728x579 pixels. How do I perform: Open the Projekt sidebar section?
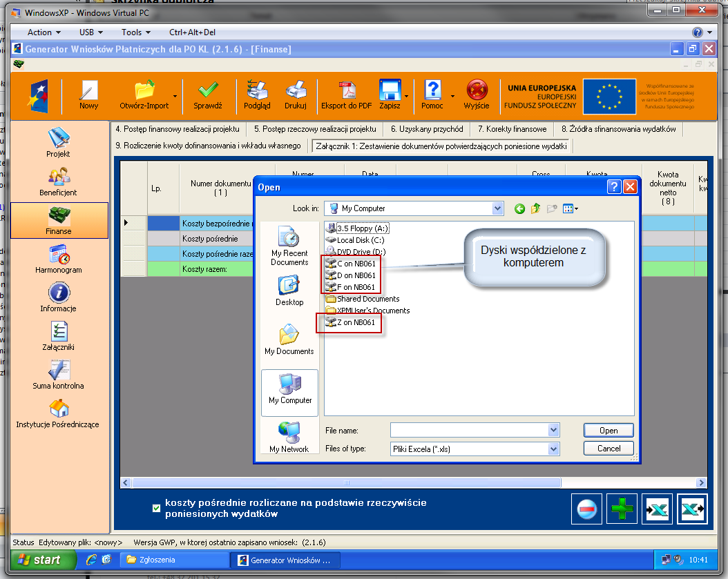(59, 142)
